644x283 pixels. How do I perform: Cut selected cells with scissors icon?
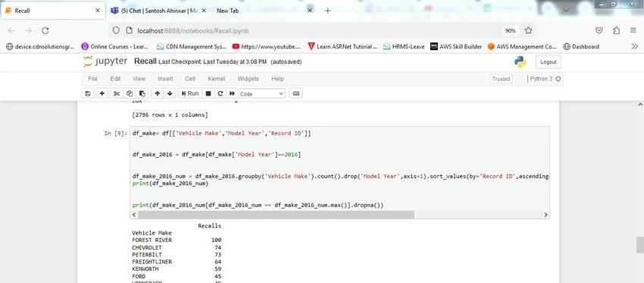pyautogui.click(x=117, y=94)
